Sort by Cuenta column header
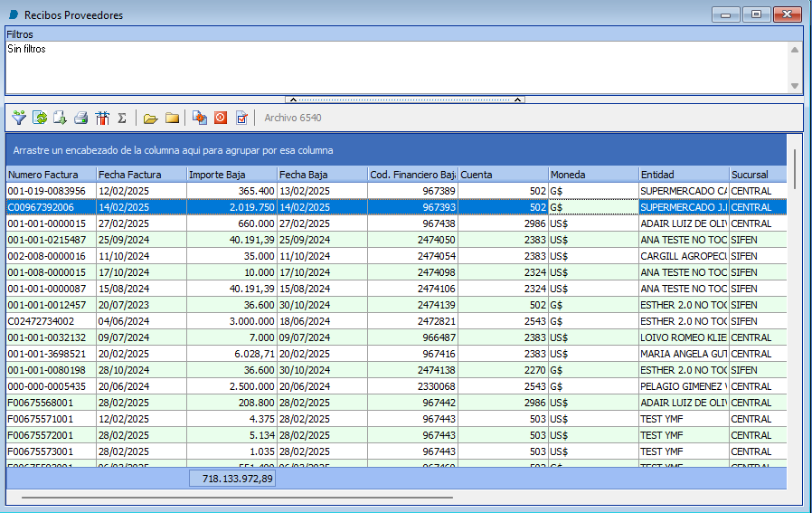The image size is (812, 513). tap(504, 175)
